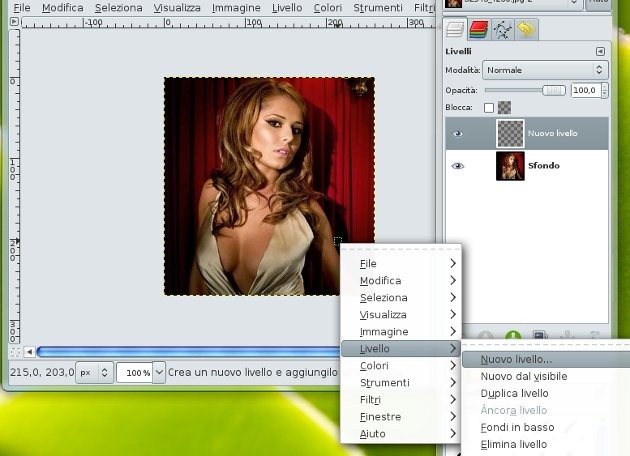Open the Seleziona menu in menu bar
This screenshot has height=456, width=630.
(x=119, y=8)
